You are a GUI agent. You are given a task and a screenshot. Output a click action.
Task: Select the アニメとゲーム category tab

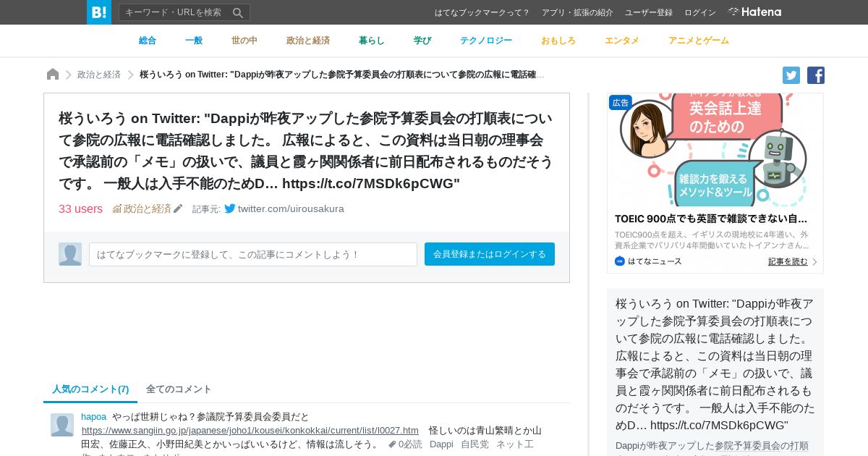click(x=699, y=41)
